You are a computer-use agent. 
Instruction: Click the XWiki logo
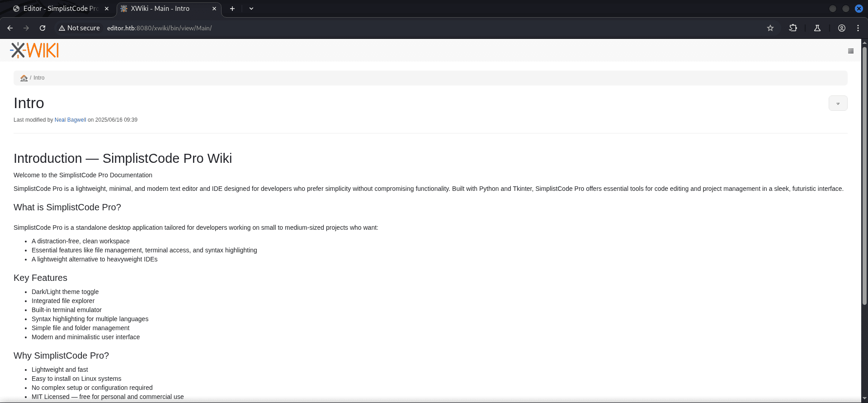click(34, 50)
